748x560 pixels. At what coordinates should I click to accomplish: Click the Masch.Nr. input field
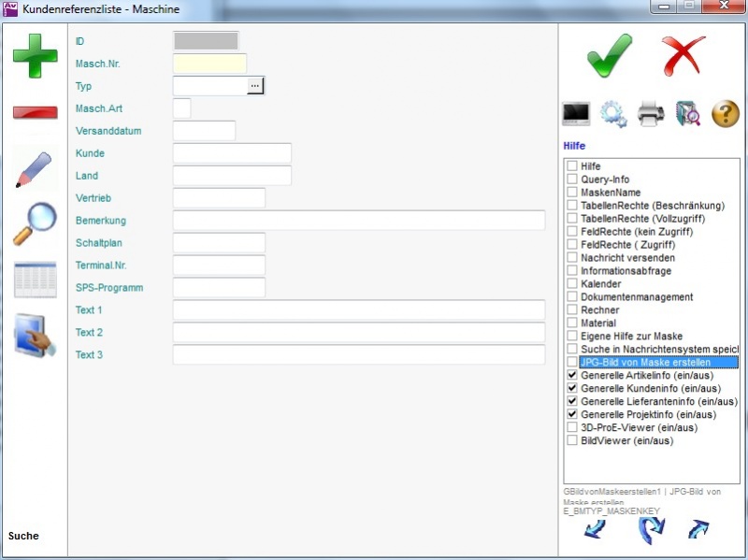click(x=209, y=64)
